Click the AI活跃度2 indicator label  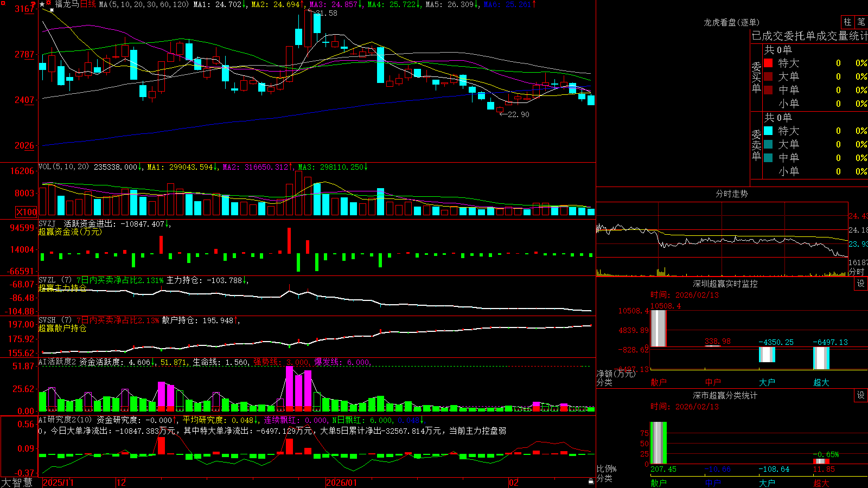click(x=58, y=362)
